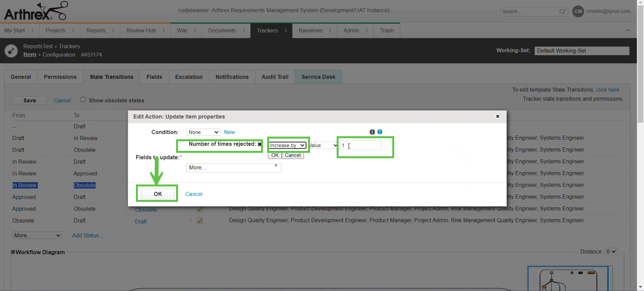Open the Distance dropdown for workflow diagram
Viewport: 644px width, 291px height.
coord(611,252)
